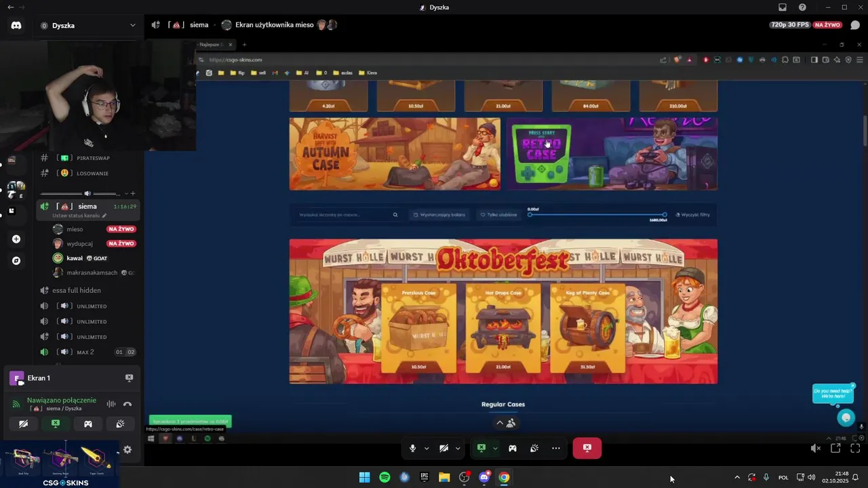Screen dimensions: 868x488
Task: Open Discord user settings gear
Action: [x=127, y=449]
